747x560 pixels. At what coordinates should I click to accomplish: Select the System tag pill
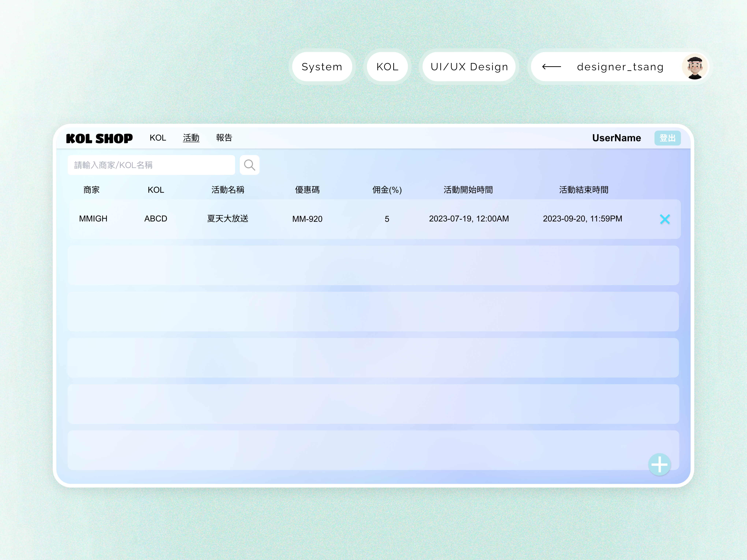pos(322,67)
